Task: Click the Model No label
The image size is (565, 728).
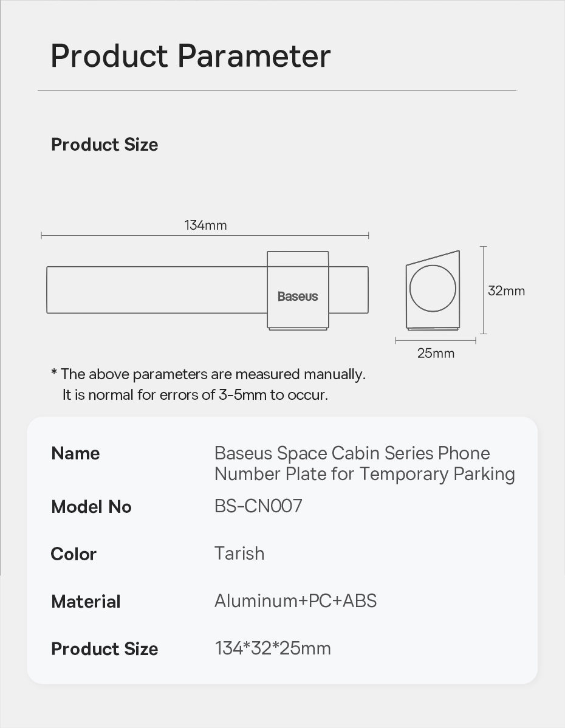Action: [x=91, y=507]
